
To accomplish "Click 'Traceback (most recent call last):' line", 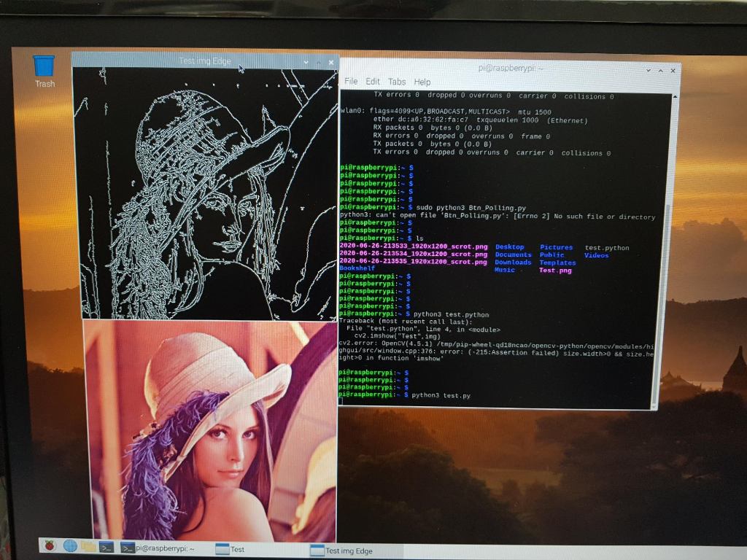I will (x=406, y=322).
